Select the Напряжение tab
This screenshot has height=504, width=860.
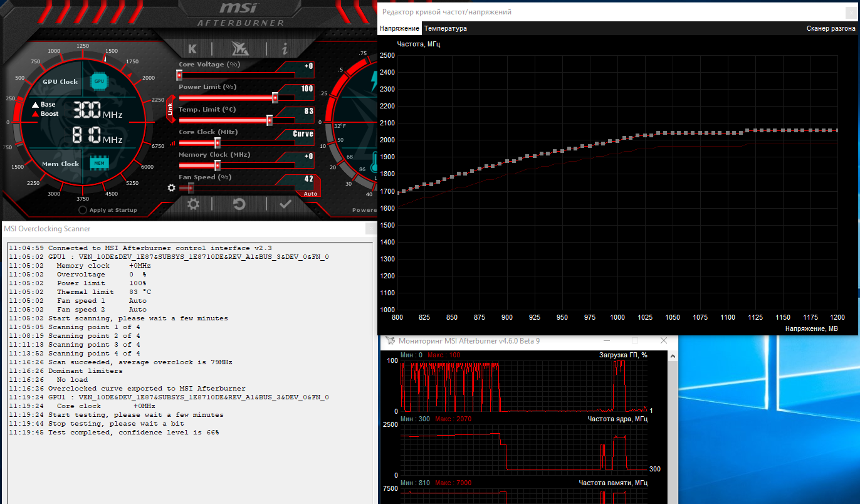[x=399, y=28]
